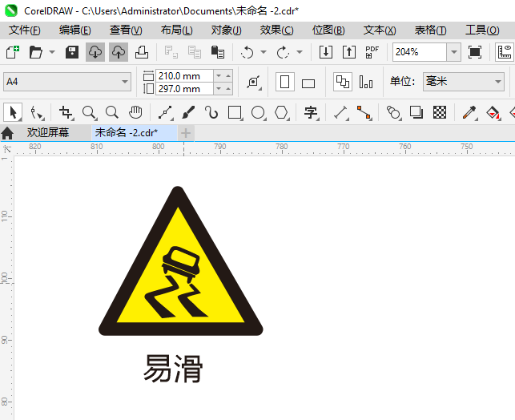The width and height of the screenshot is (515, 420).
Task: Select the Interactive fill bucket tool
Action: pos(493,113)
